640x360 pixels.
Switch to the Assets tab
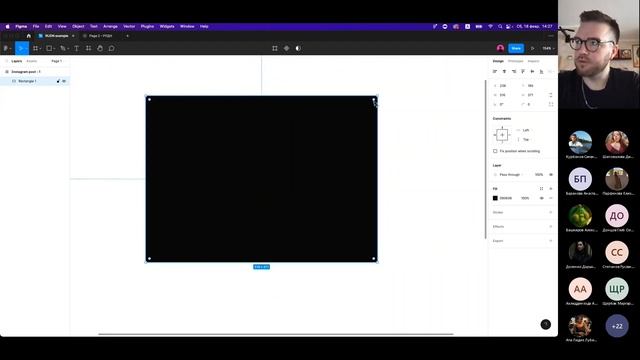(31, 61)
